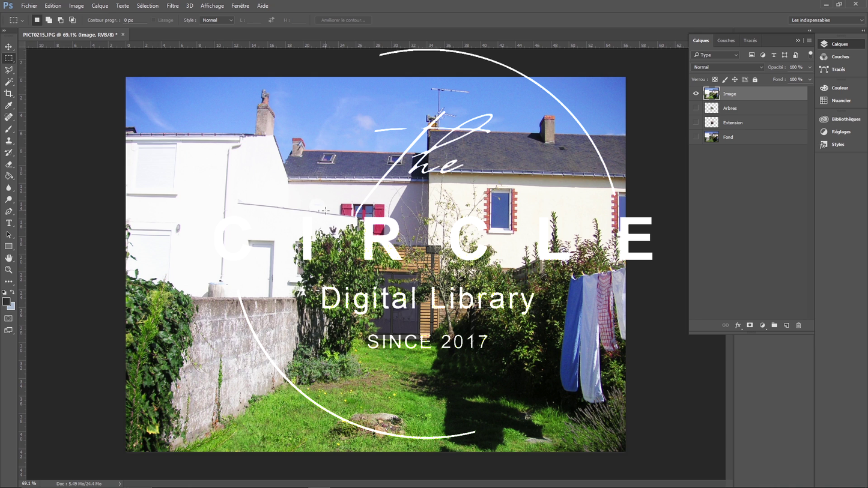Screen dimensions: 868x488
Task: Click the foreground color swatch
Action: [6, 302]
